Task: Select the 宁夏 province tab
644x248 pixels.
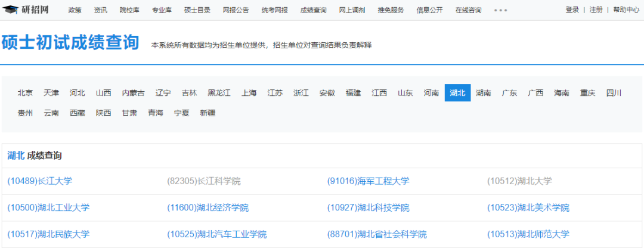Action: pos(181,113)
